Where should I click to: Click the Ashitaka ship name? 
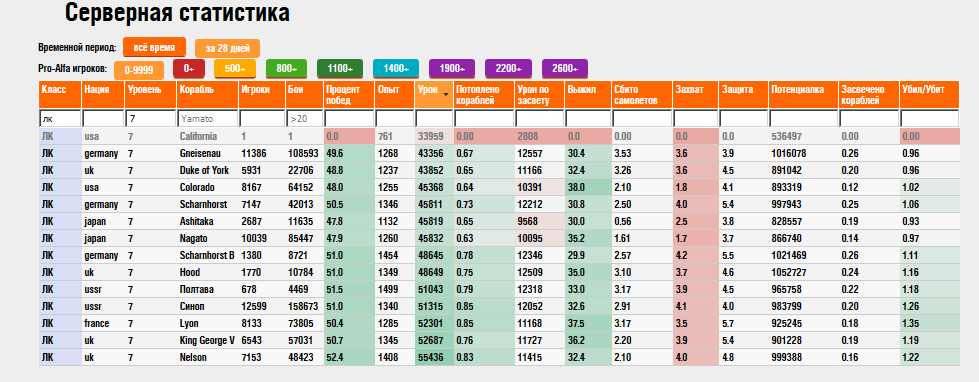pos(196,221)
